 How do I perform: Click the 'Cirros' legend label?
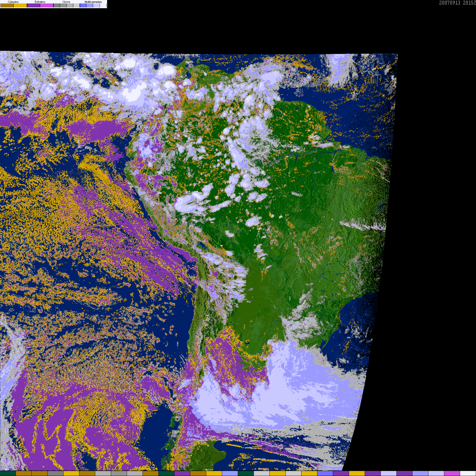point(66,2)
